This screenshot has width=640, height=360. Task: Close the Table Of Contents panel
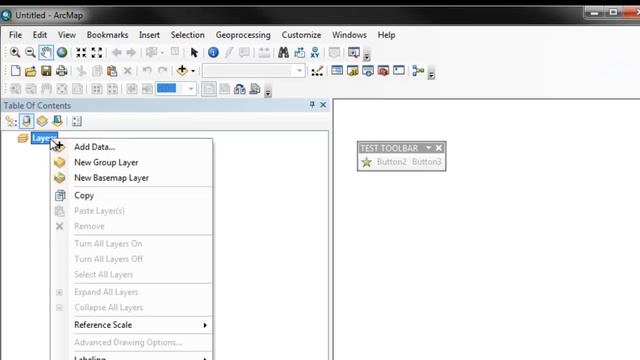click(x=323, y=105)
